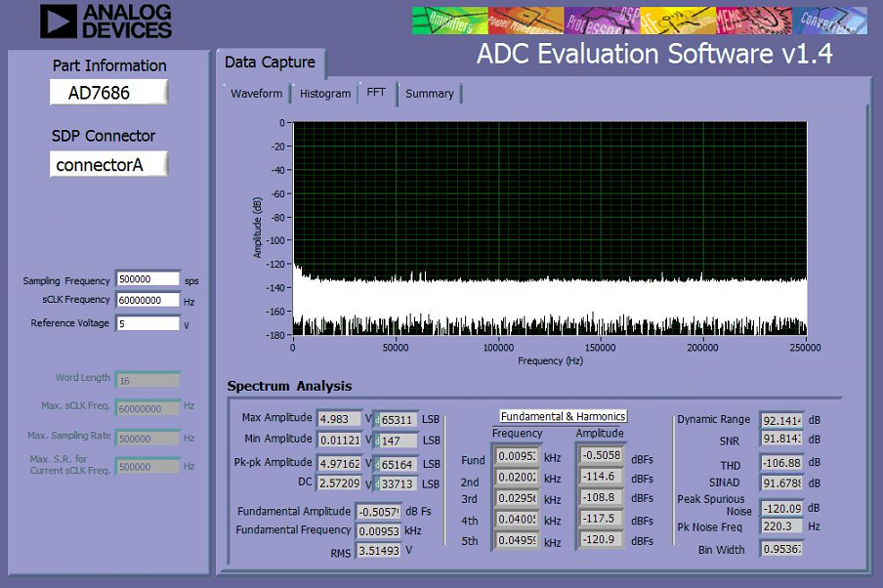
Task: Click the Sampling Frequency input field
Action: (148, 278)
